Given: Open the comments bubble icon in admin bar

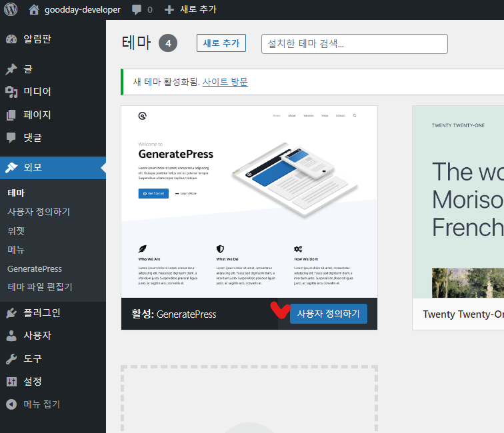Looking at the screenshot, I should point(137,9).
